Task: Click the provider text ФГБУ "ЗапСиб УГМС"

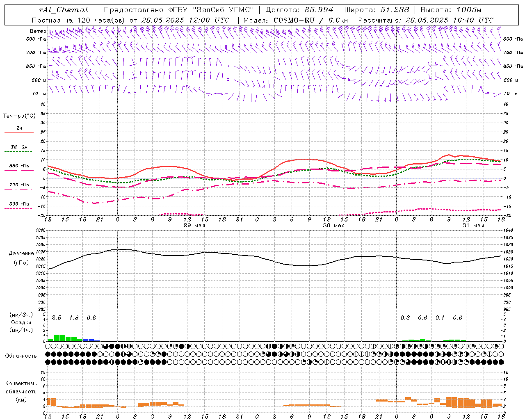Action: tap(211, 10)
